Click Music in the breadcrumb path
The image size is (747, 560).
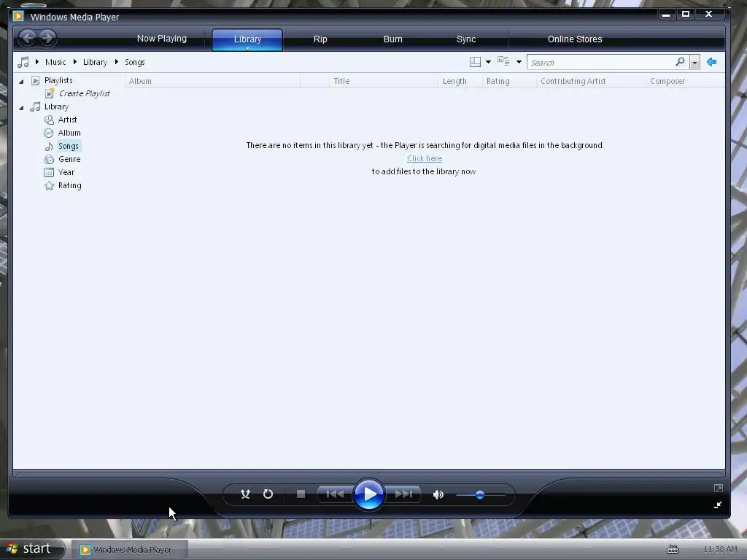[55, 62]
